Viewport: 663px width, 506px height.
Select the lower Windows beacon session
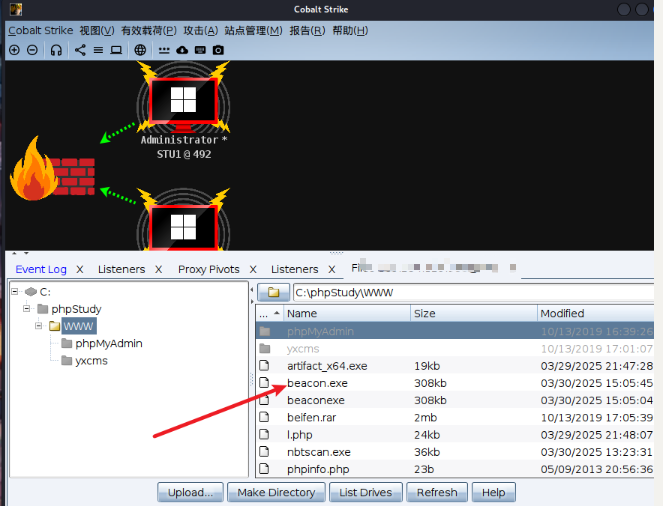tap(184, 220)
